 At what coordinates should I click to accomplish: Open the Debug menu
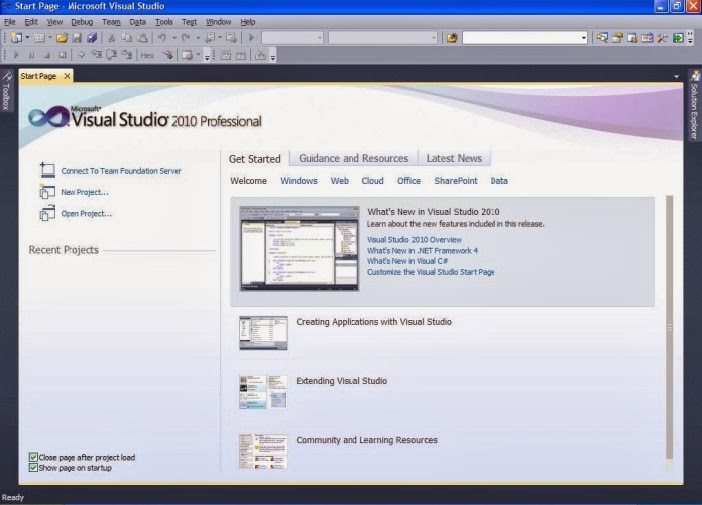coord(82,22)
